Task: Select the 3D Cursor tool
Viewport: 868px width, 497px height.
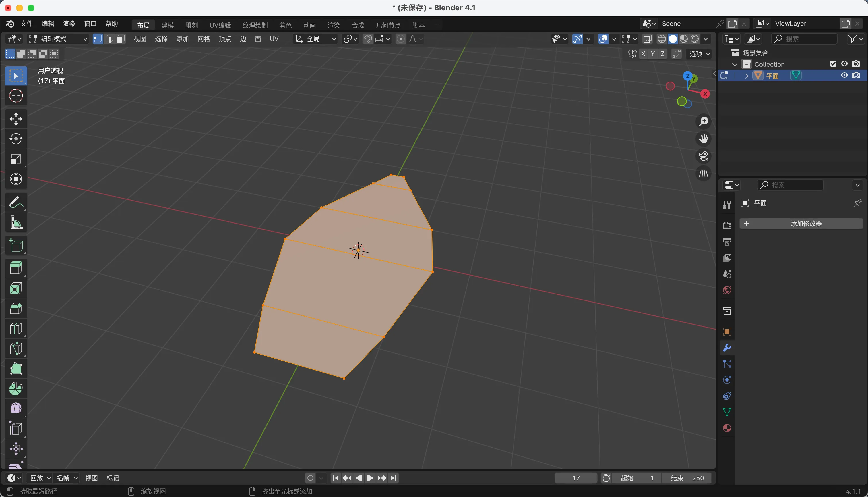Action: [16, 96]
